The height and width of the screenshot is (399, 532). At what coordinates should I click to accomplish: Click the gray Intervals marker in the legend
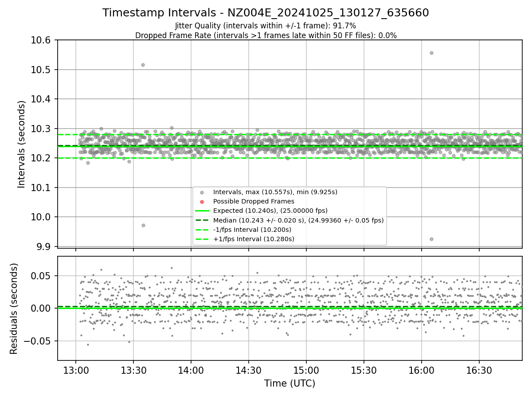202,192
